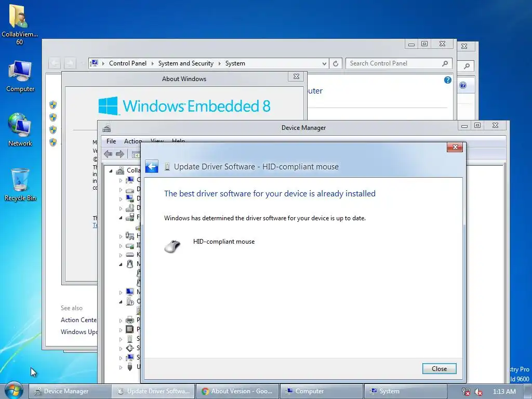This screenshot has width=532, height=399.
Task: Click System breadcrumb in address bar
Action: 235,63
